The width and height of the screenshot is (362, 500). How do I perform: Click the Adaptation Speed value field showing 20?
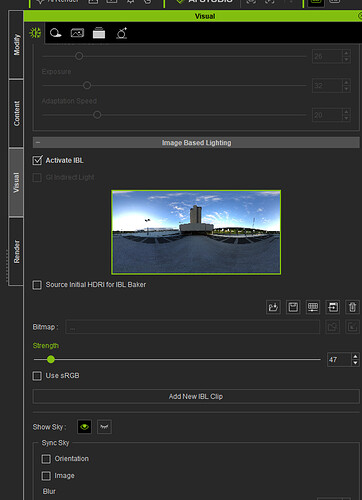point(327,115)
